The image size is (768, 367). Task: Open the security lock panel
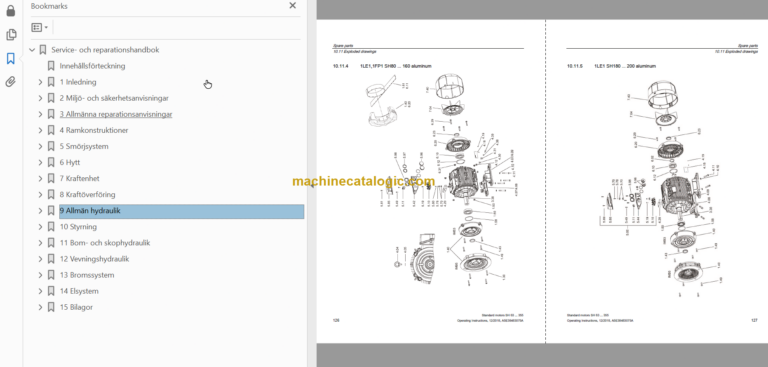[x=11, y=11]
